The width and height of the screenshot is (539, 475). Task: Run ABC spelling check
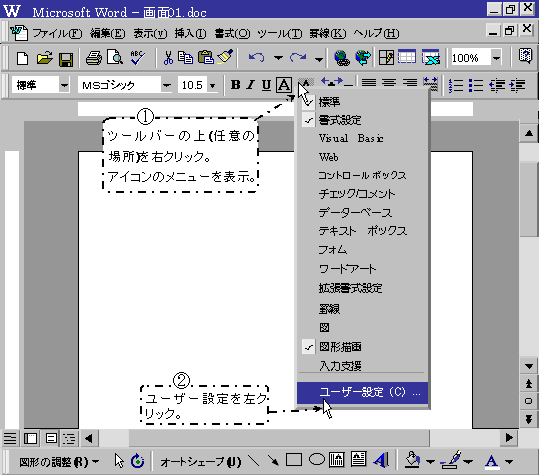click(137, 58)
